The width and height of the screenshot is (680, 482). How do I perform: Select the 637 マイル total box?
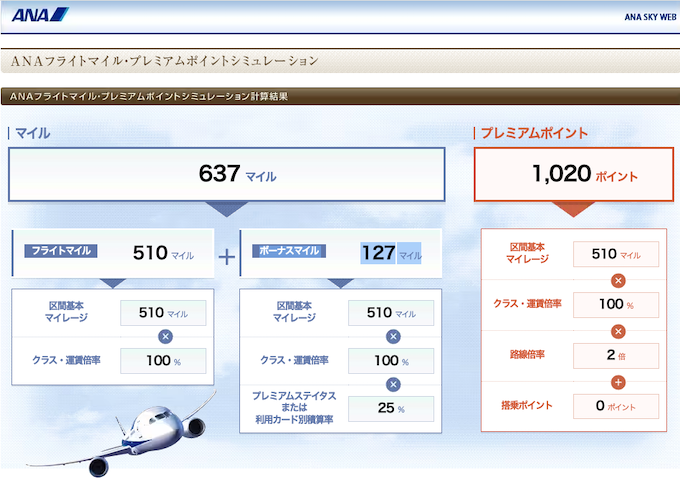pos(226,175)
